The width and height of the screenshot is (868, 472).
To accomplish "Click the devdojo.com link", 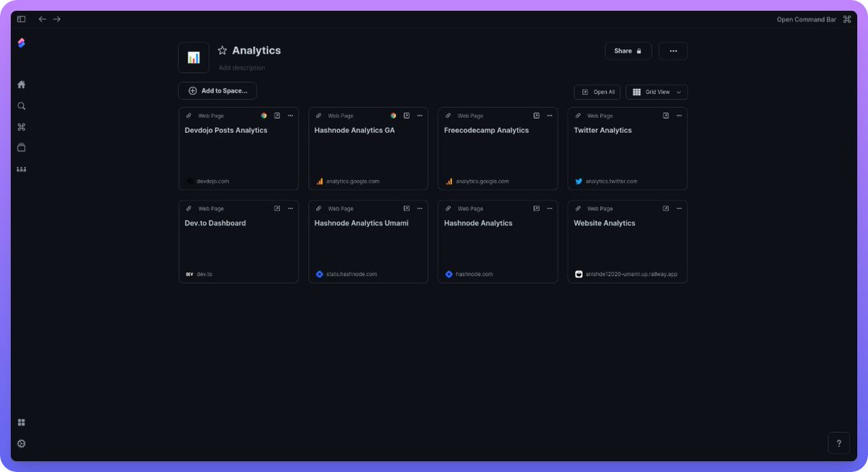I will point(213,181).
